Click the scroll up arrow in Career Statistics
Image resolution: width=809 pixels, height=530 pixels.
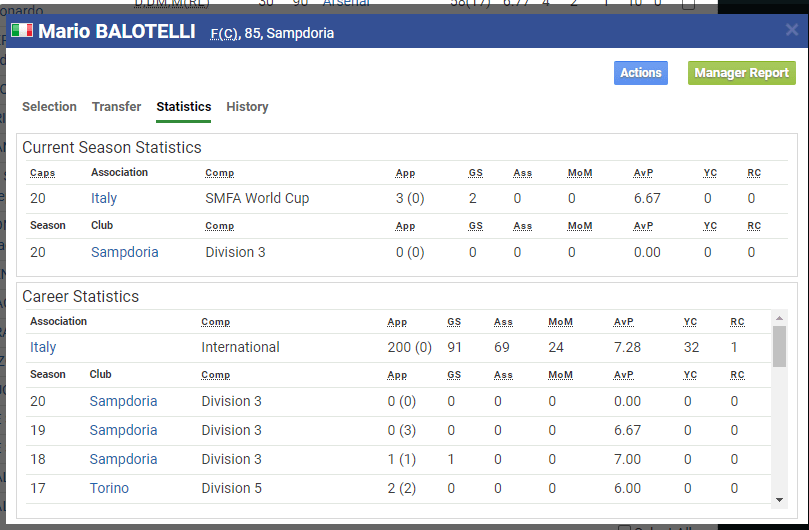779,318
